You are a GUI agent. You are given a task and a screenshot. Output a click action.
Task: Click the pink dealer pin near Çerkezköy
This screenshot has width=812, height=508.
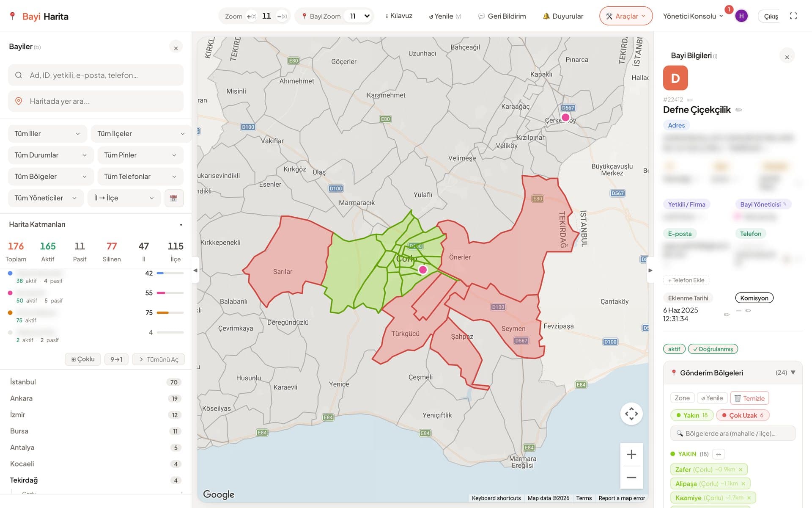565,117
